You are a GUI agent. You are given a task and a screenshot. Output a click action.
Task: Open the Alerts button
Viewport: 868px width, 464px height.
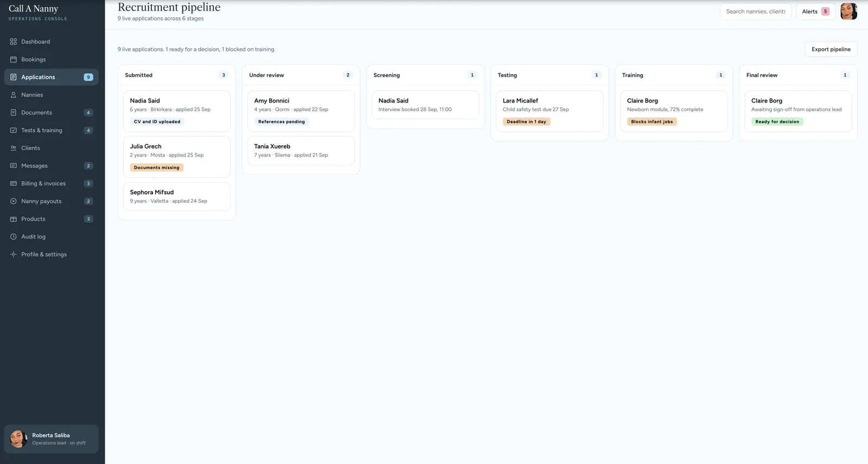815,11
